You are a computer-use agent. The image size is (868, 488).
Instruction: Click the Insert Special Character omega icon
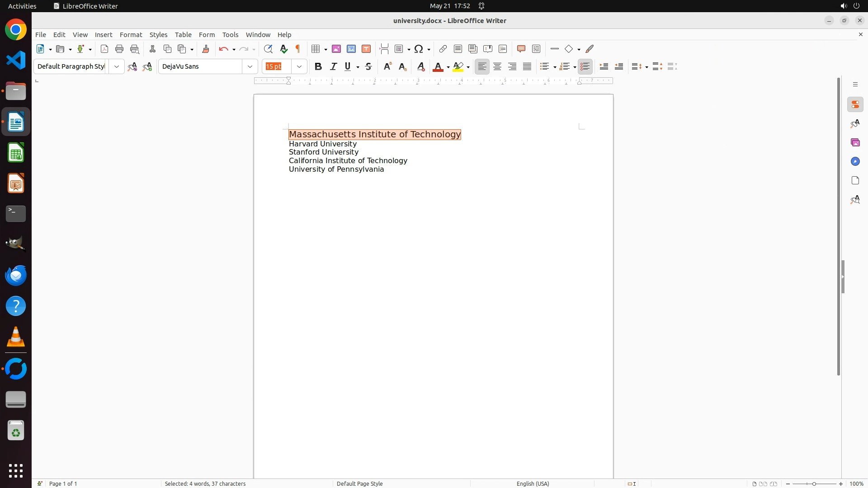tap(419, 49)
